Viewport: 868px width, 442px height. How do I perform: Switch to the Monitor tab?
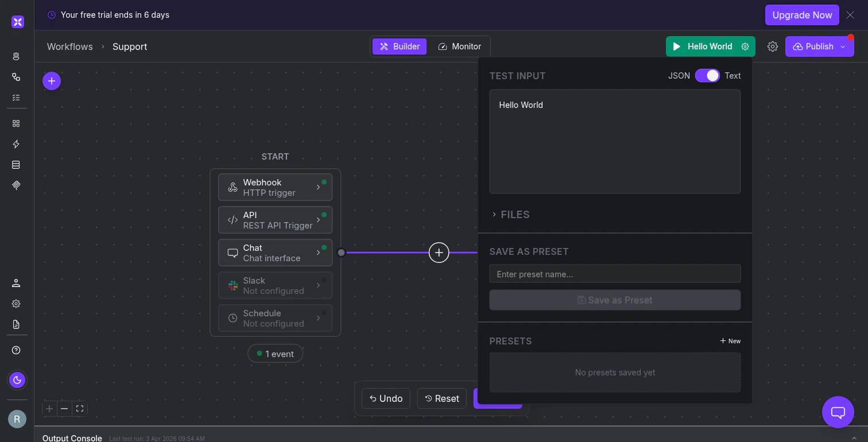coord(460,46)
